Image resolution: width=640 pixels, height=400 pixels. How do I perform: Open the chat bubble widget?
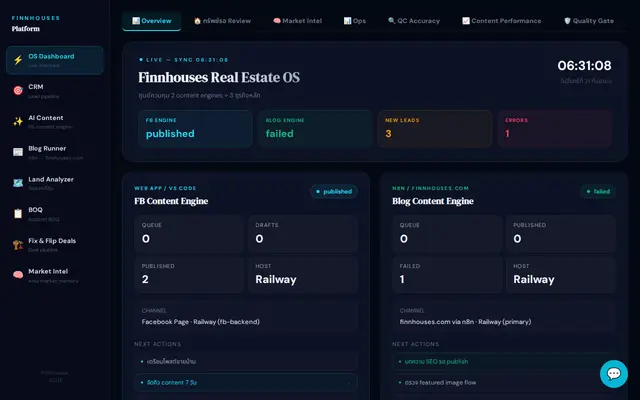pyautogui.click(x=614, y=373)
